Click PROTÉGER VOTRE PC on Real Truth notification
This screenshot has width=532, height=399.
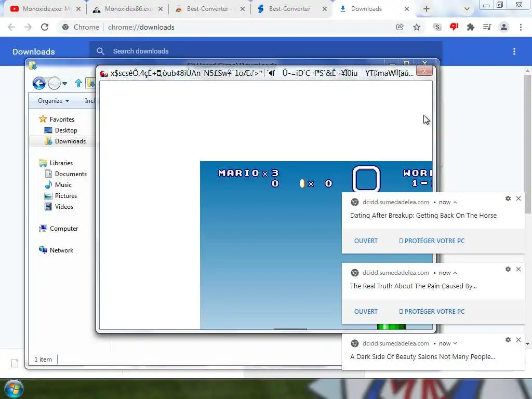[432, 312]
